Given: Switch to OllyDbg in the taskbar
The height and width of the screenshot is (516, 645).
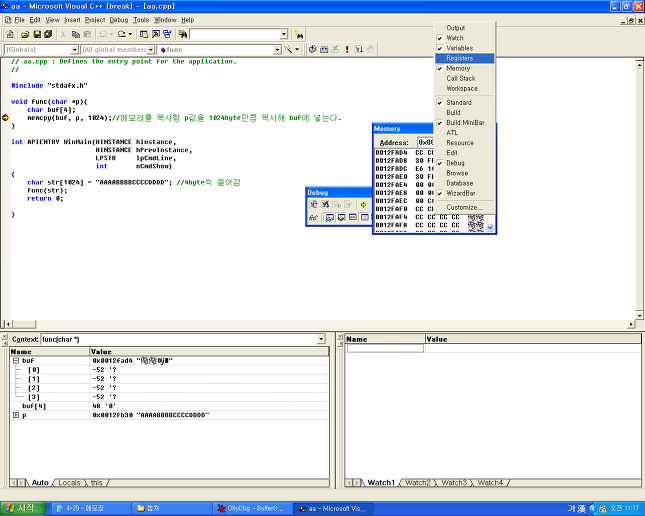Looking at the screenshot, I should click(251, 509).
